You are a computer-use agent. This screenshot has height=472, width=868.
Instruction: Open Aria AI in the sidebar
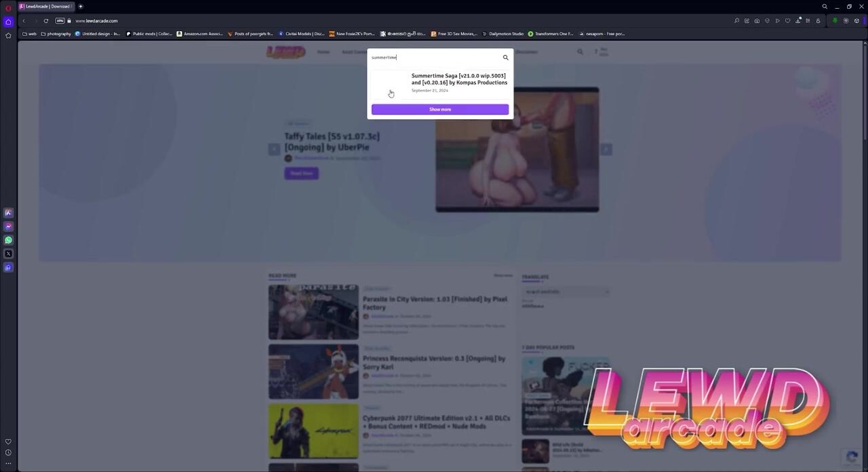[x=8, y=213]
